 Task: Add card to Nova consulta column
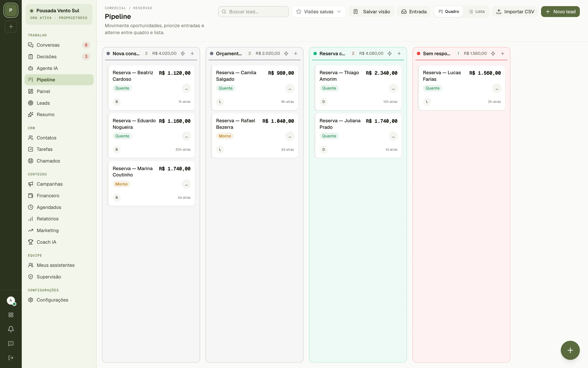[x=192, y=54]
